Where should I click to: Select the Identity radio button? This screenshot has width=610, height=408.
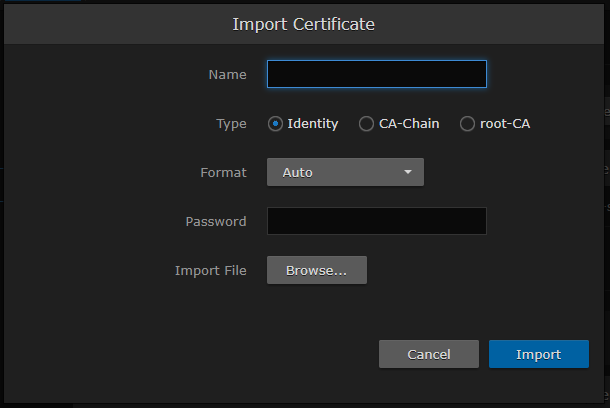(275, 124)
